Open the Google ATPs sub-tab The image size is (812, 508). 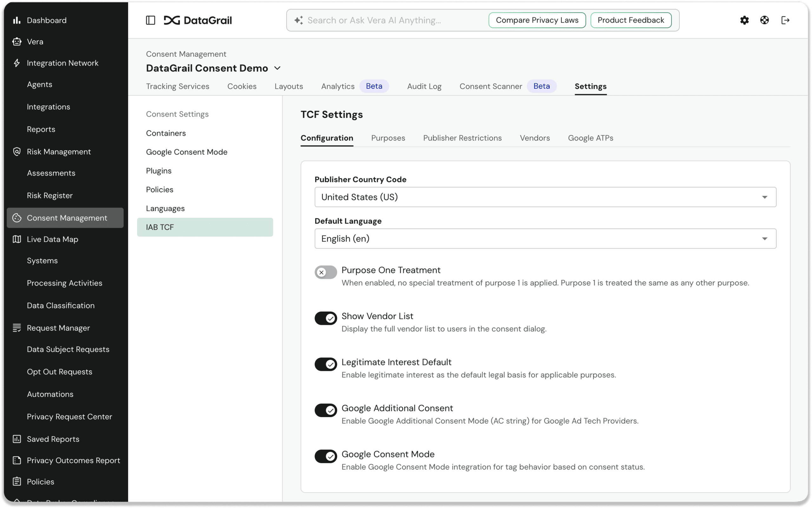click(590, 138)
